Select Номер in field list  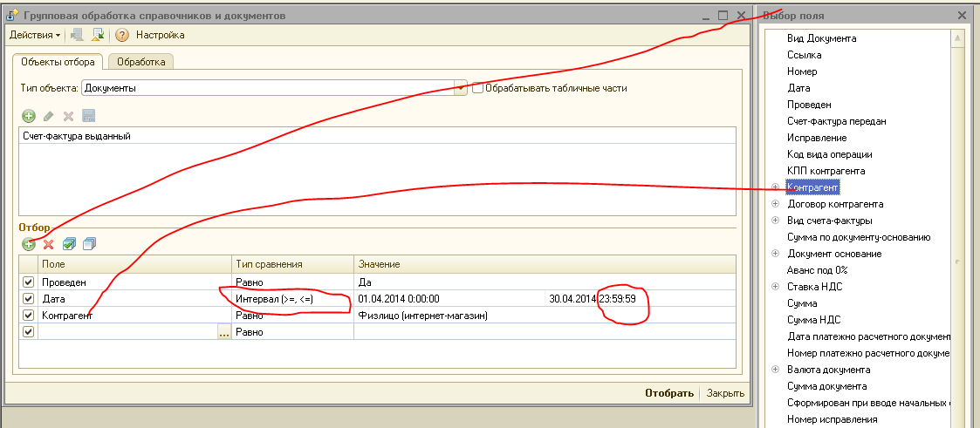pos(802,71)
